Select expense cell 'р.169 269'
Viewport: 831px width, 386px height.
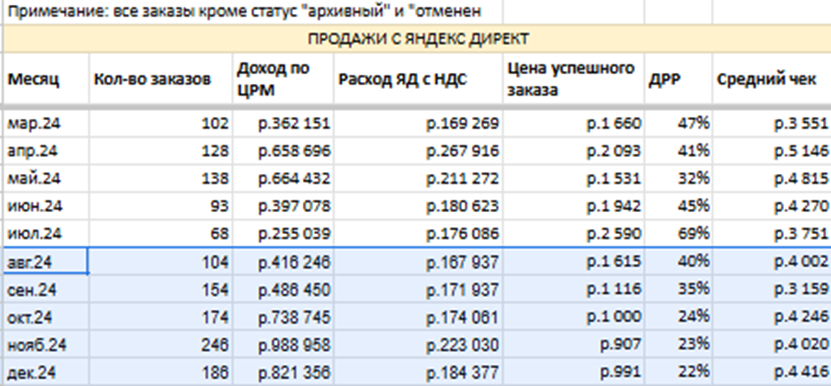coord(418,124)
